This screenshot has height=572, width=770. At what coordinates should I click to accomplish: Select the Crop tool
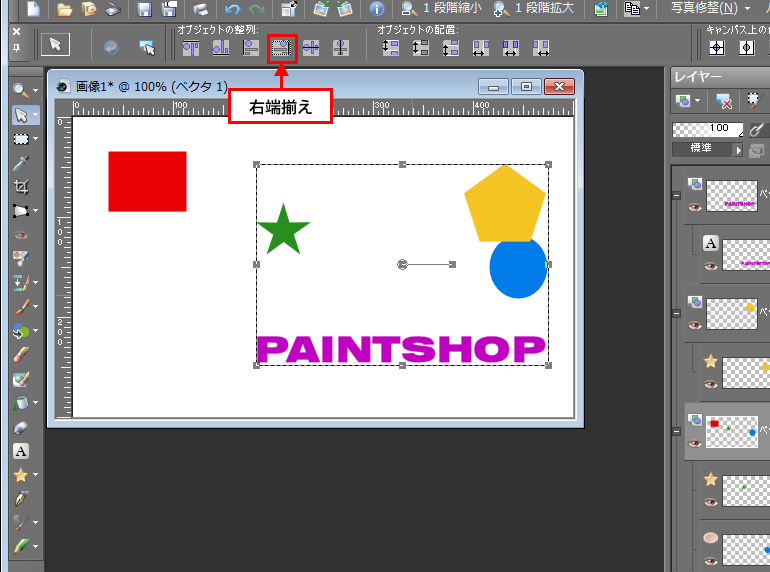21,187
